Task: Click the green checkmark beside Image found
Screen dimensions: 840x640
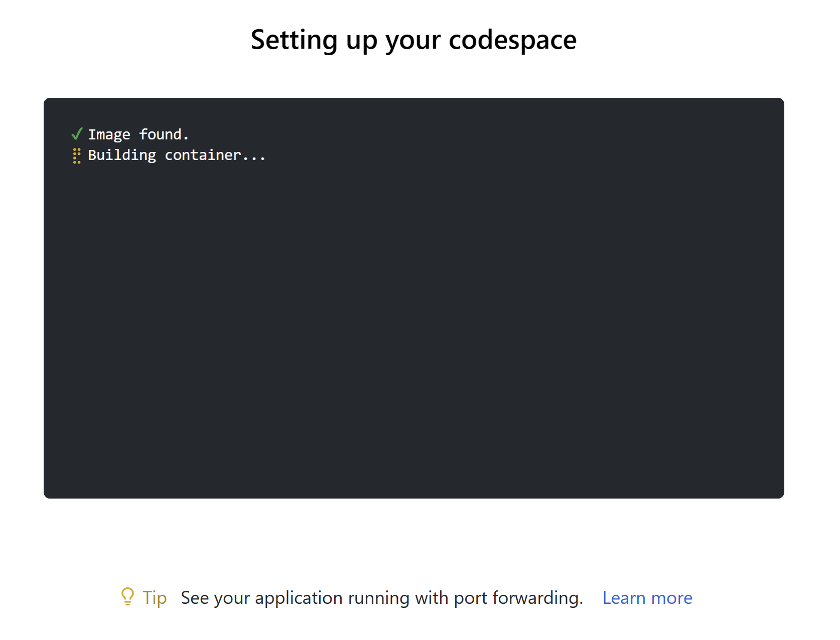Action: (x=77, y=134)
